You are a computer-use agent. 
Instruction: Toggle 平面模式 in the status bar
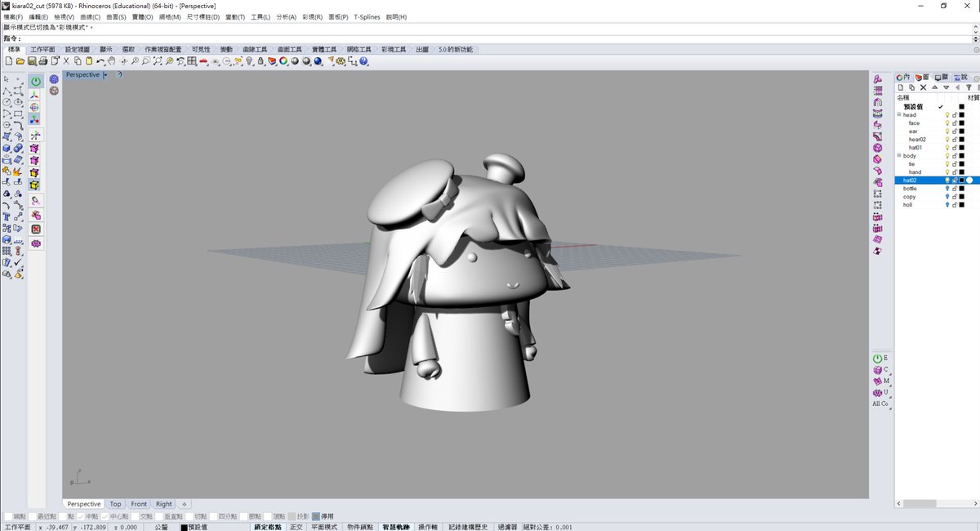click(324, 527)
